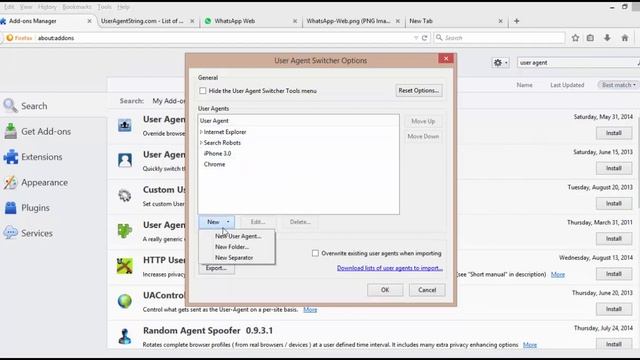Select iPhone 3.0 in the user agents list
The image size is (640, 360).
click(217, 153)
